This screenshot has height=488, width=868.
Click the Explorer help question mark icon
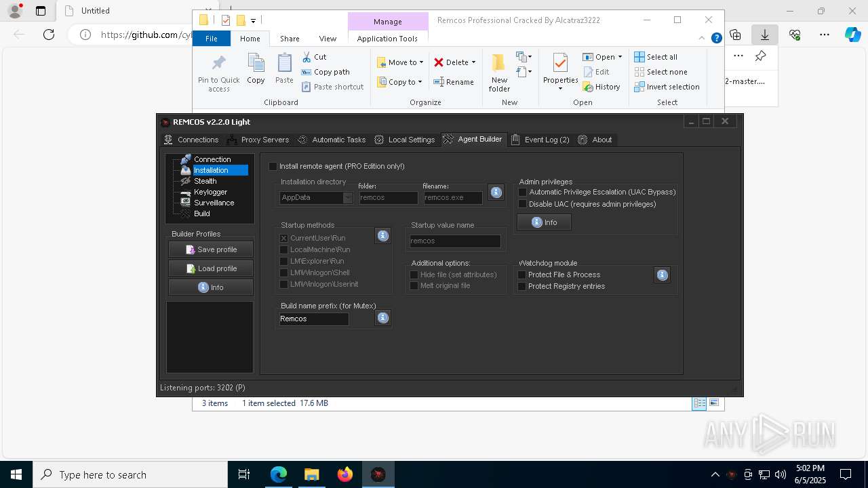click(x=716, y=38)
